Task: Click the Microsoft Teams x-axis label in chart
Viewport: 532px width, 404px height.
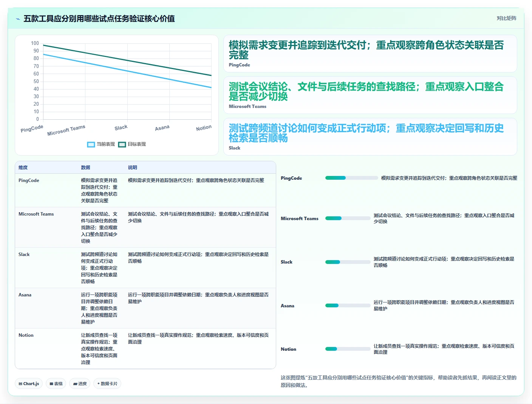Action: (66, 131)
